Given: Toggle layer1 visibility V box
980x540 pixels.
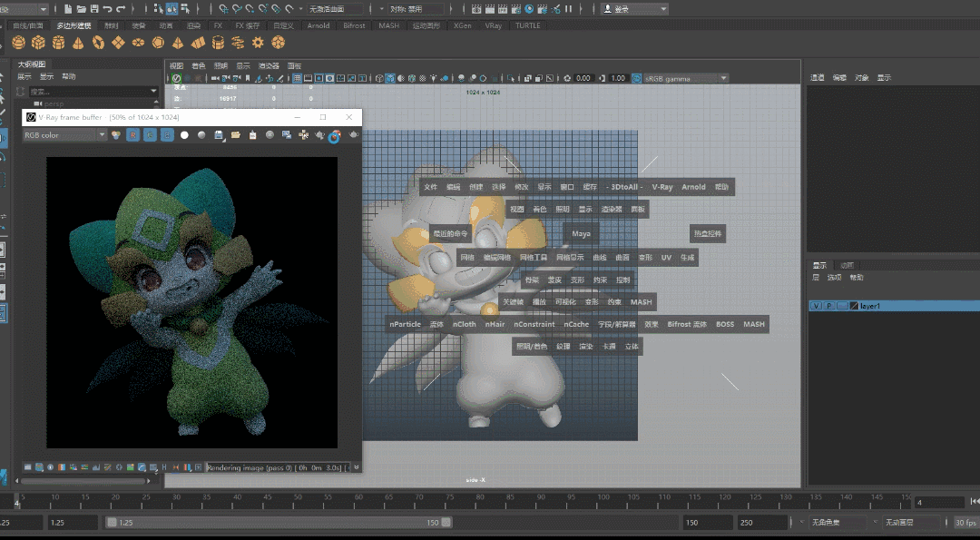Looking at the screenshot, I should (816, 306).
